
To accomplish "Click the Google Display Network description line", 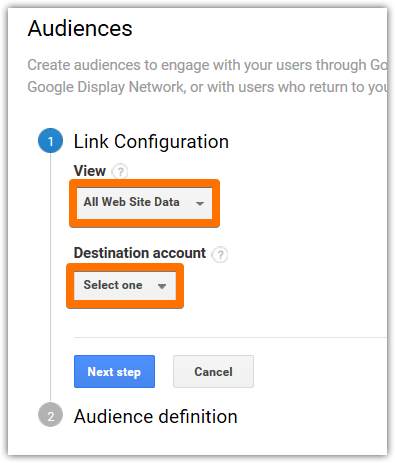I will tap(207, 87).
